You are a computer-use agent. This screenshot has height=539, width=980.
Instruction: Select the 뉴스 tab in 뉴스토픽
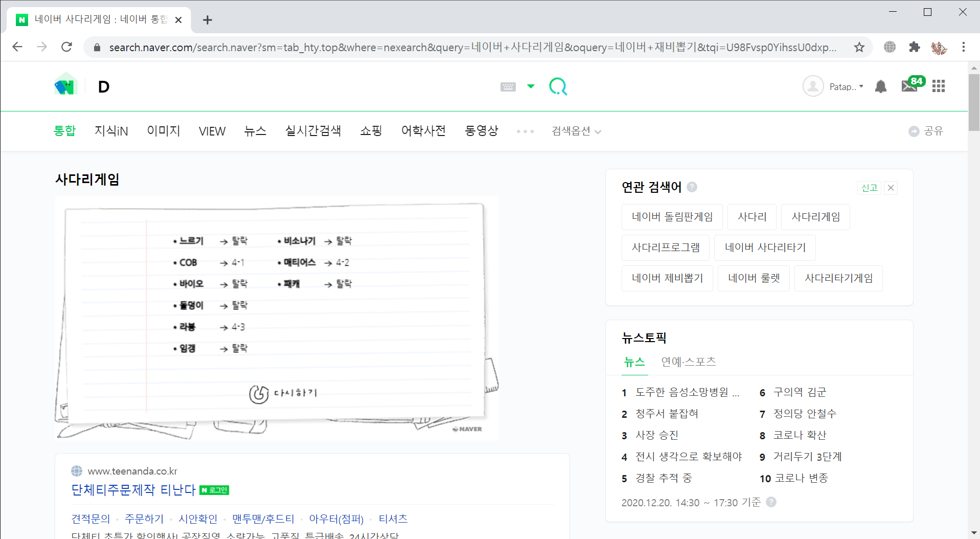click(x=634, y=362)
